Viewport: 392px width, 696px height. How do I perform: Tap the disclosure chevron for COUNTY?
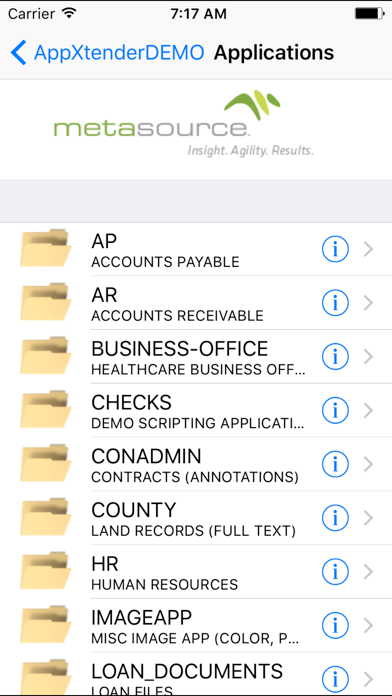click(368, 518)
